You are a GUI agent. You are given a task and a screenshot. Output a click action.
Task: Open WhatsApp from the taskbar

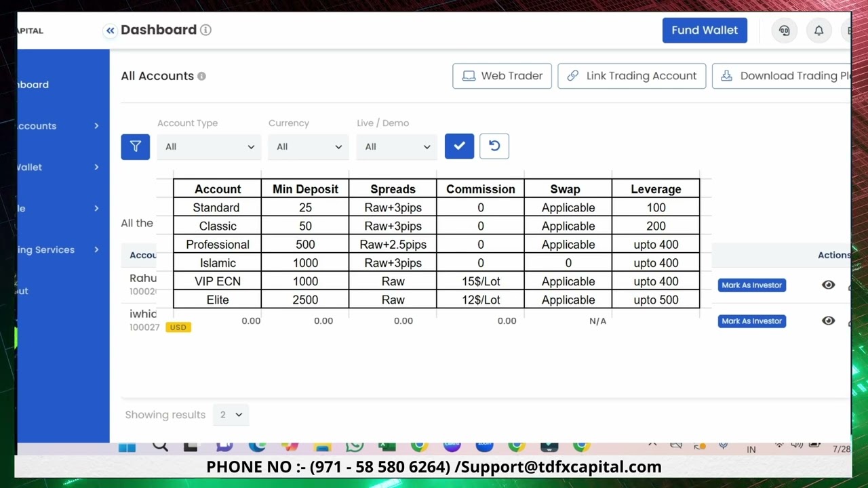click(354, 446)
